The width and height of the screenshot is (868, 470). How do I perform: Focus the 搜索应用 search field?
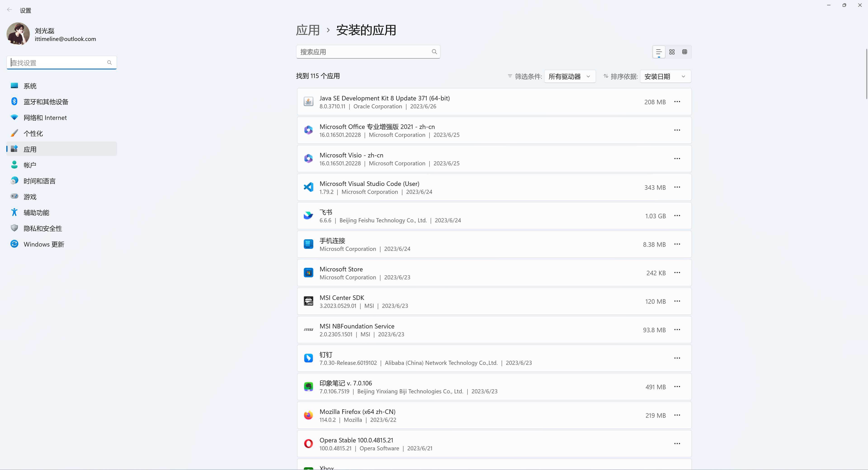pyautogui.click(x=368, y=52)
